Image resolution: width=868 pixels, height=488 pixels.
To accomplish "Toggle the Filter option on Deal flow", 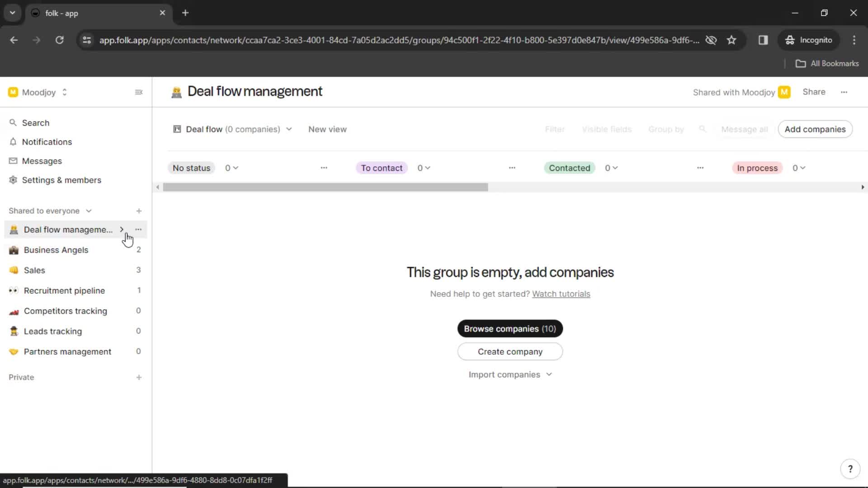I will pyautogui.click(x=554, y=129).
